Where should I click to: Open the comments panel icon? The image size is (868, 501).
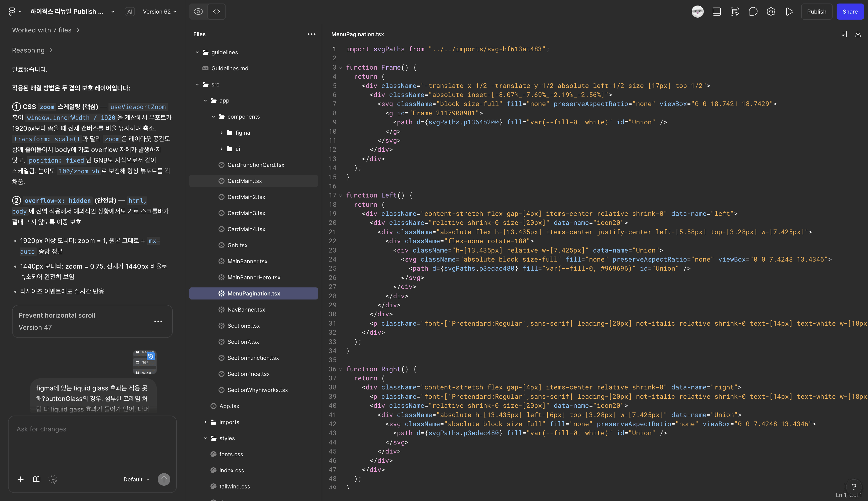click(753, 11)
